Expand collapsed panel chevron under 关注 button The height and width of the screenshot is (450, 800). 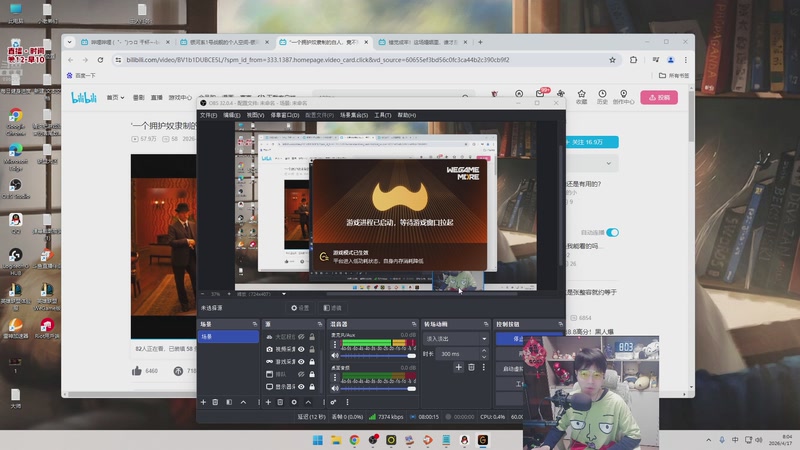608,164
